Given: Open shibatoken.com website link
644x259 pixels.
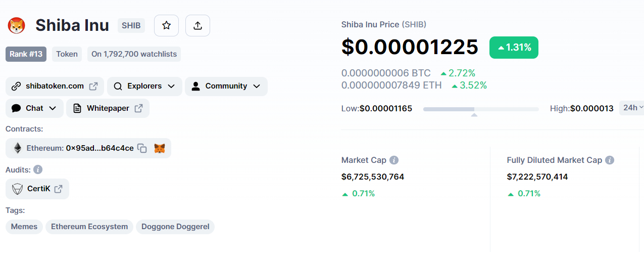Looking at the screenshot, I should tap(55, 86).
